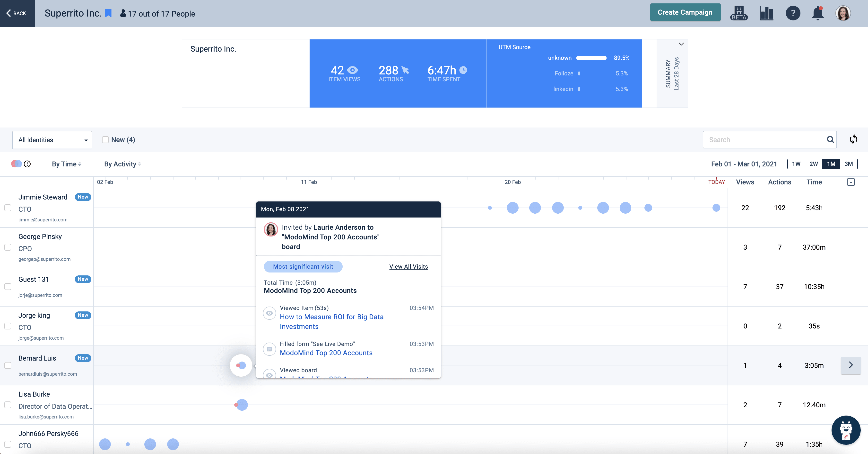Open the All Identities dropdown
The width and height of the screenshot is (868, 454).
[x=52, y=140]
